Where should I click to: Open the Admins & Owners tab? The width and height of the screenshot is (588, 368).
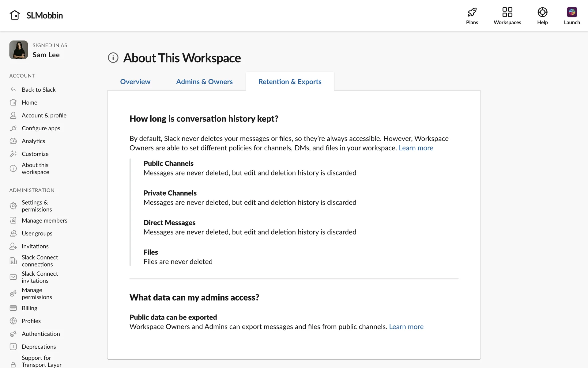pyautogui.click(x=204, y=82)
